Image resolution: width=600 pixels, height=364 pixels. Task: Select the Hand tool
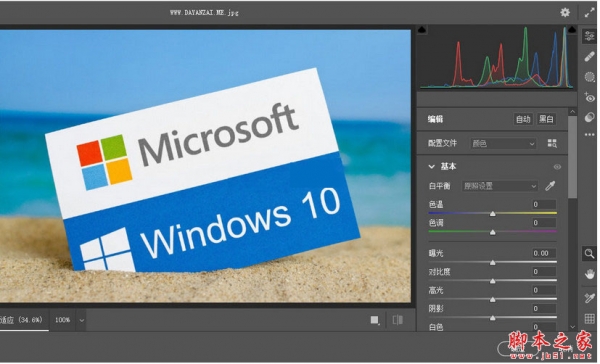point(589,274)
